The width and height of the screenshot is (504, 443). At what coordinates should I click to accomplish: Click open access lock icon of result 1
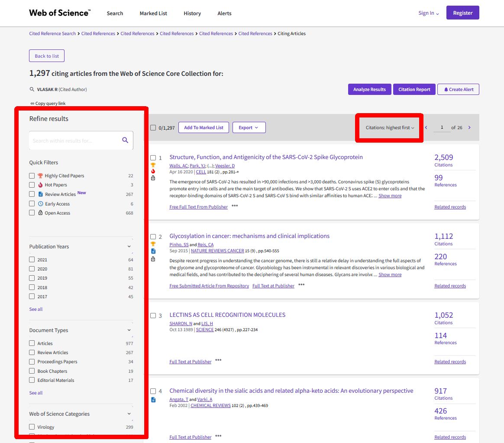[x=153, y=178]
